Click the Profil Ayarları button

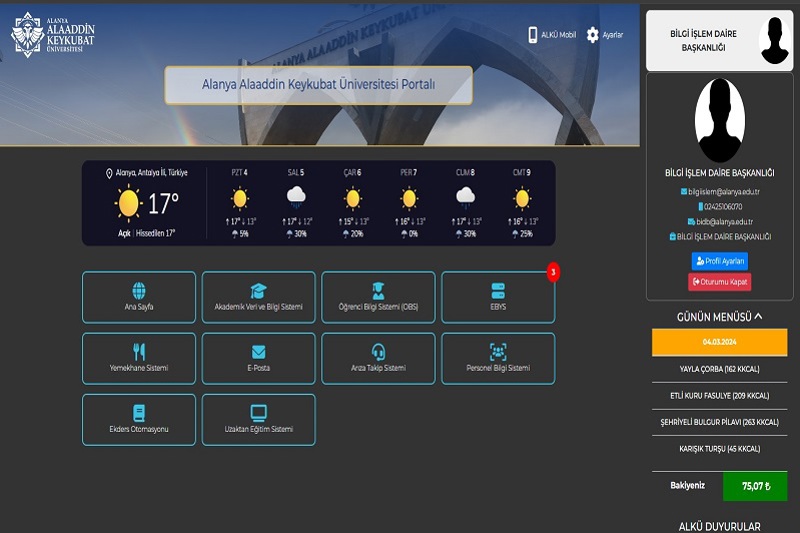point(720,261)
